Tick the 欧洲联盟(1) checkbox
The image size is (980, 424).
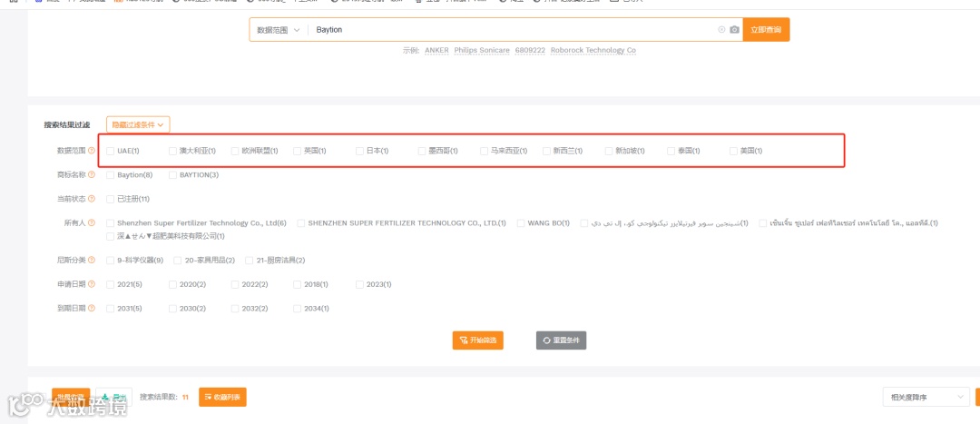point(236,151)
